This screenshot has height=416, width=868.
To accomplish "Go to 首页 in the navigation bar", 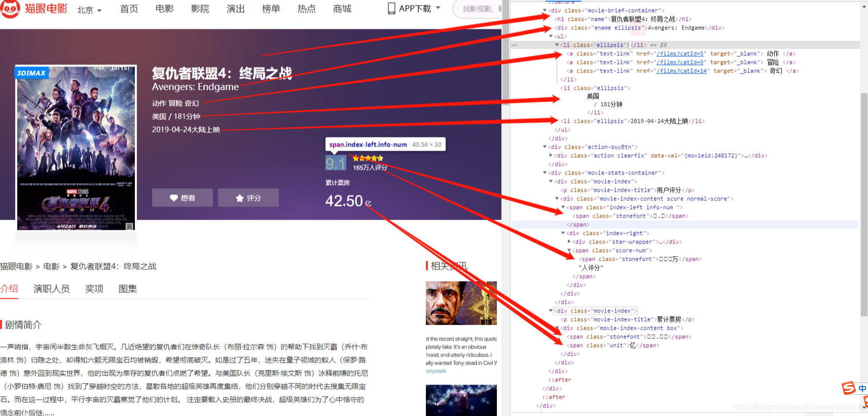I will [129, 9].
